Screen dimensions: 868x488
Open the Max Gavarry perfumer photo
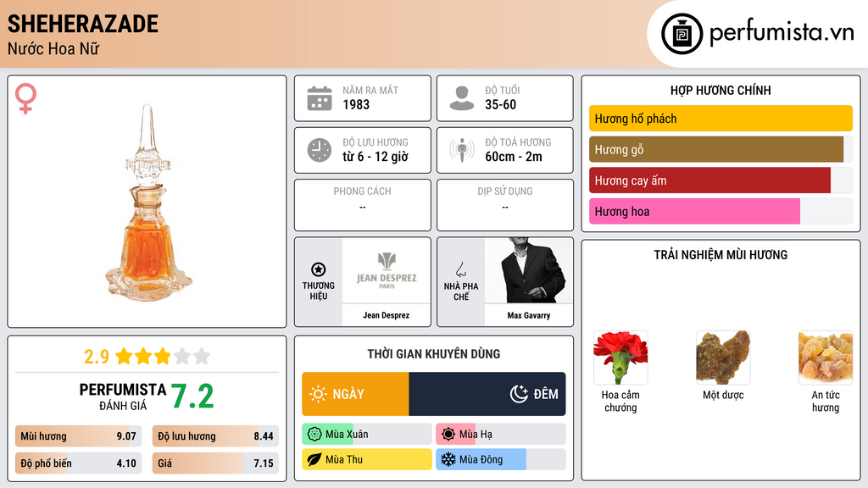tap(529, 270)
